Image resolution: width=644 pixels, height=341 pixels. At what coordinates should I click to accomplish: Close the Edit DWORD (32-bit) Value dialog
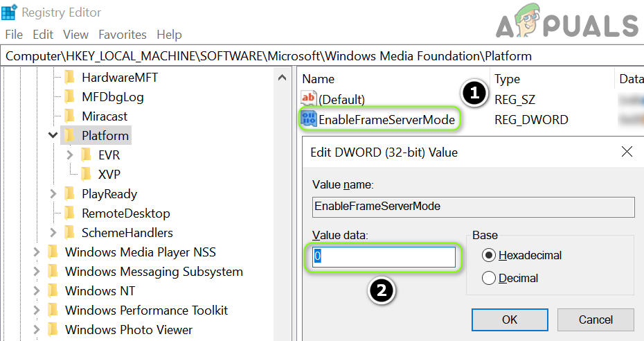click(627, 152)
